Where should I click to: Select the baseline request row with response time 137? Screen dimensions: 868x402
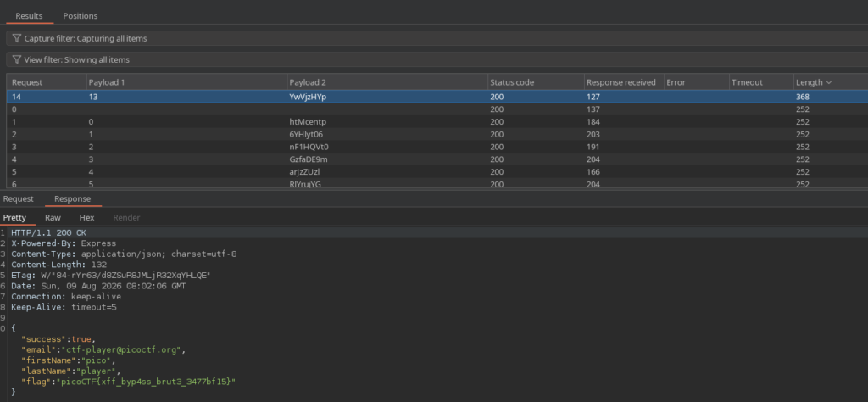437,109
